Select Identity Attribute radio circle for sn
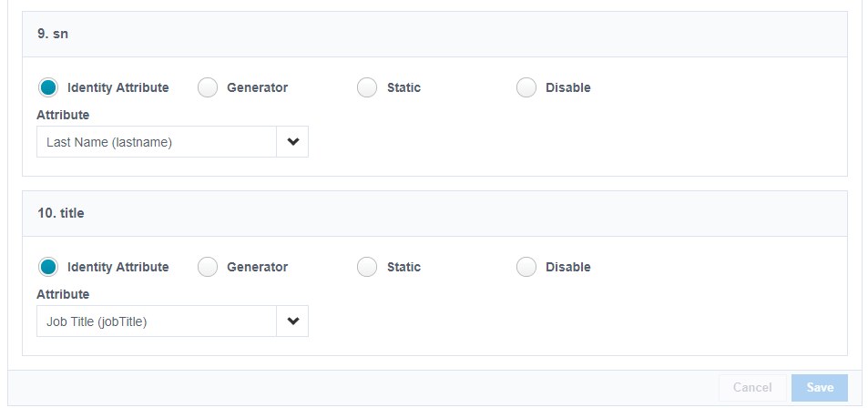 pyautogui.click(x=48, y=87)
